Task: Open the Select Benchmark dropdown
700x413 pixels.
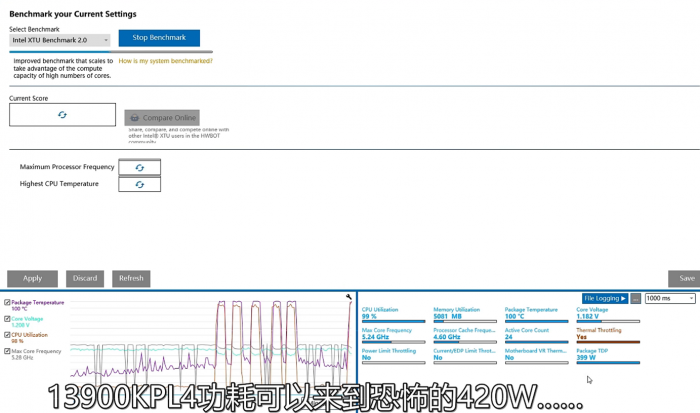Action: click(59, 40)
